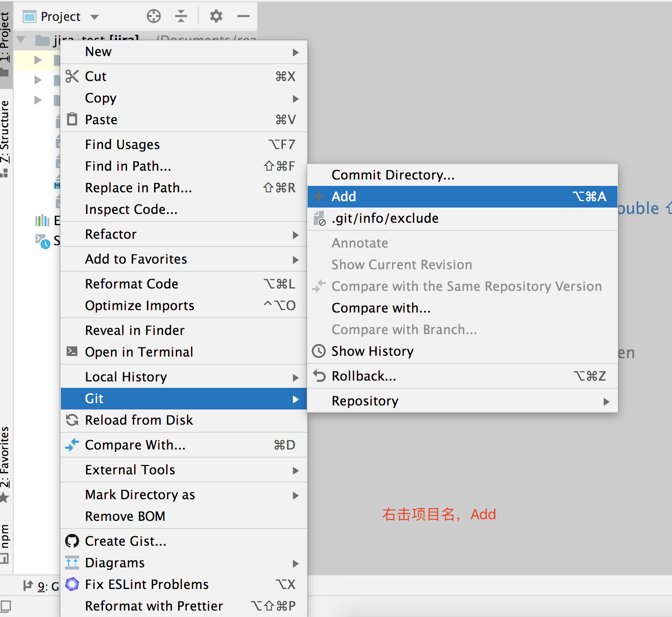The width and height of the screenshot is (672, 617).
Task: Click the Project view window icon
Action: tap(30, 17)
